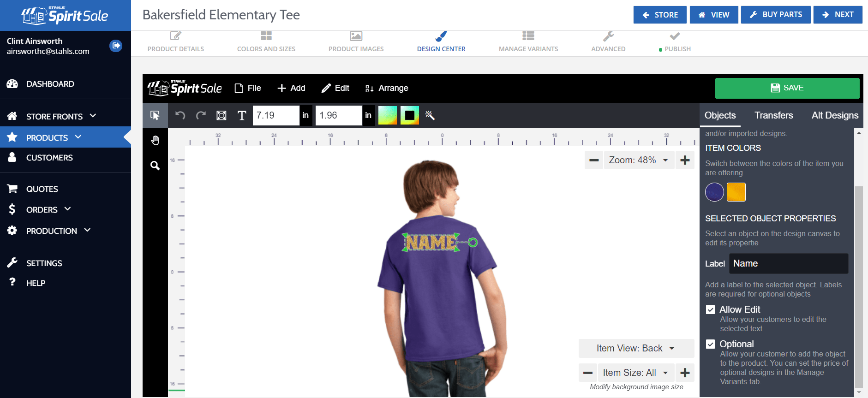Viewport: 868px width, 398px height.
Task: Zoom in with the plus button
Action: [685, 160]
